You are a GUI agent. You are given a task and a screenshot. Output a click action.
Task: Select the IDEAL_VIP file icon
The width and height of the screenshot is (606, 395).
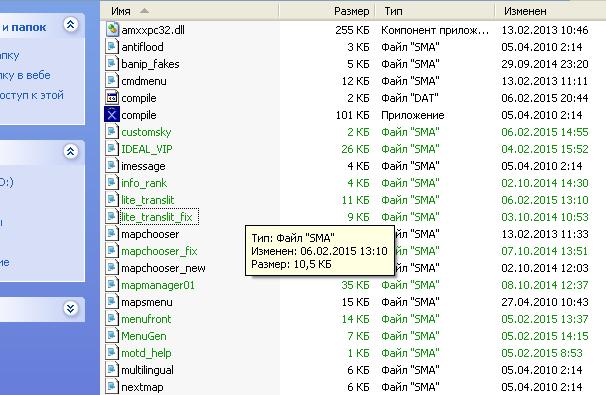[x=112, y=149]
